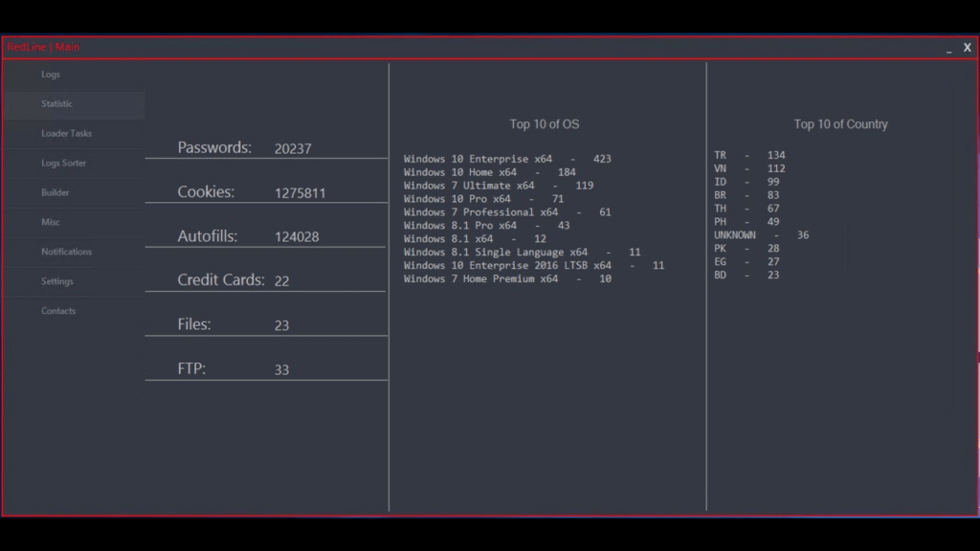980x551 pixels.
Task: Click the Top 10 of Country heading
Action: point(840,124)
